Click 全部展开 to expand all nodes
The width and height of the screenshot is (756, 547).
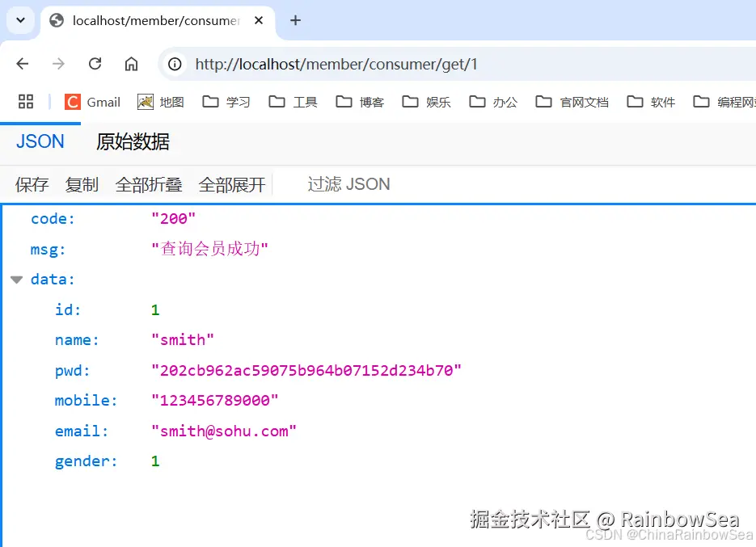point(231,184)
